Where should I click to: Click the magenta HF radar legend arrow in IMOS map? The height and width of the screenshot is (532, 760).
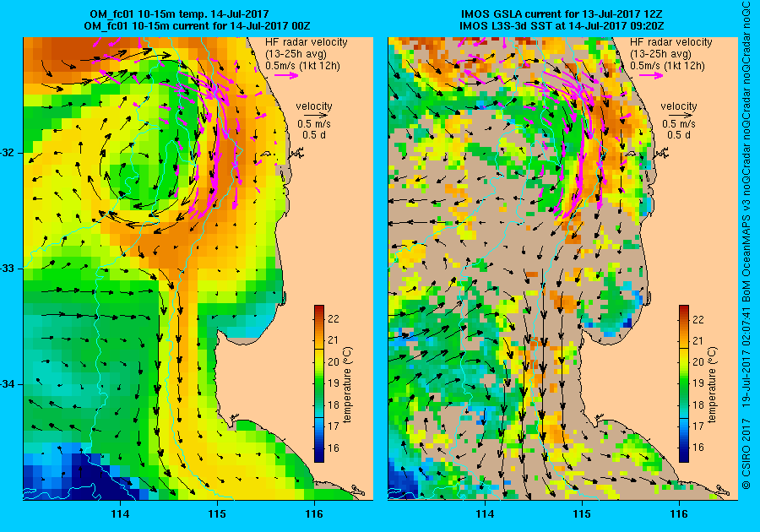(x=651, y=76)
